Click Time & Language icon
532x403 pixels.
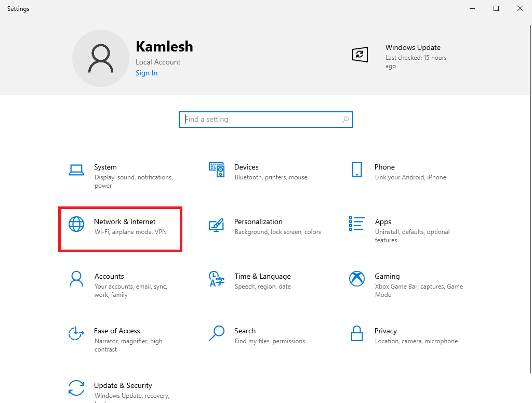coord(217,279)
